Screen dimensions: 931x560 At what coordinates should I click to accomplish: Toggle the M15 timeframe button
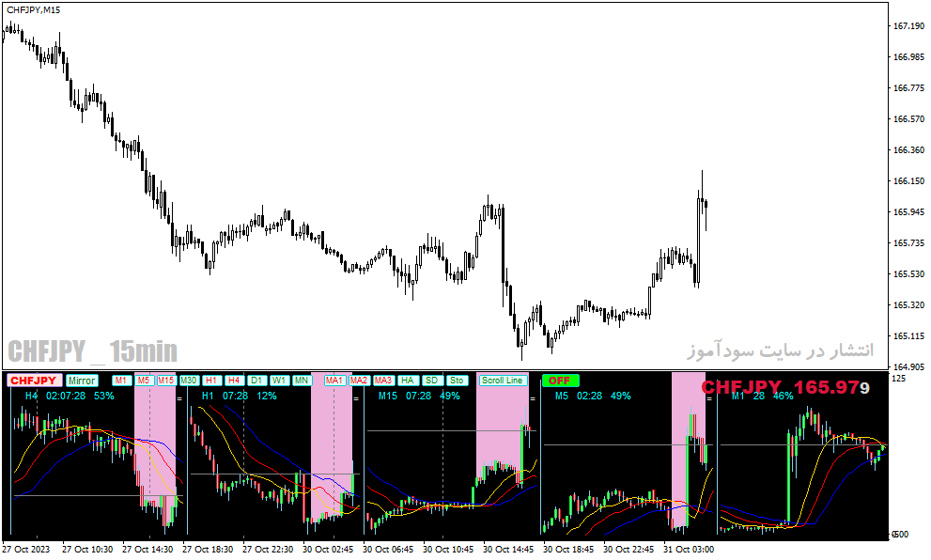click(165, 381)
